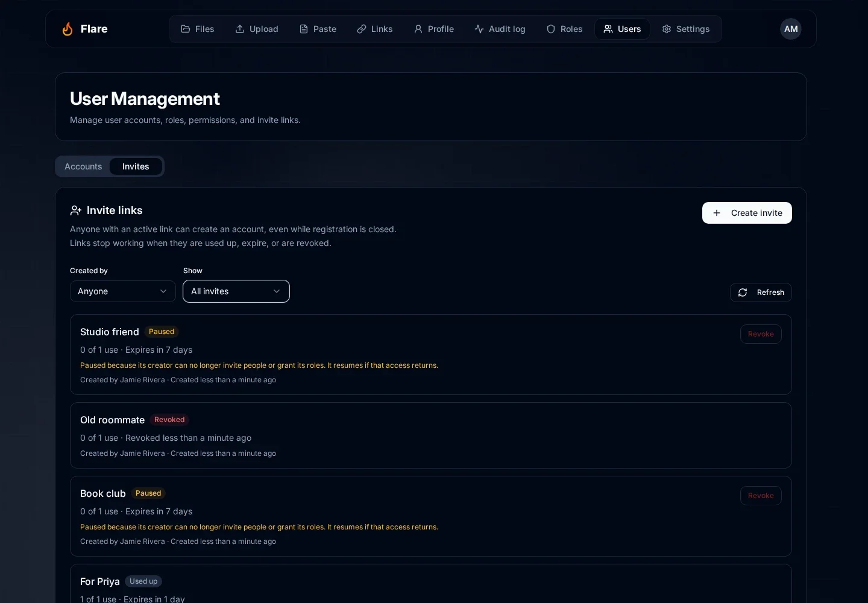Click the person icon beside Profile
This screenshot has height=603, width=868.
pos(418,29)
